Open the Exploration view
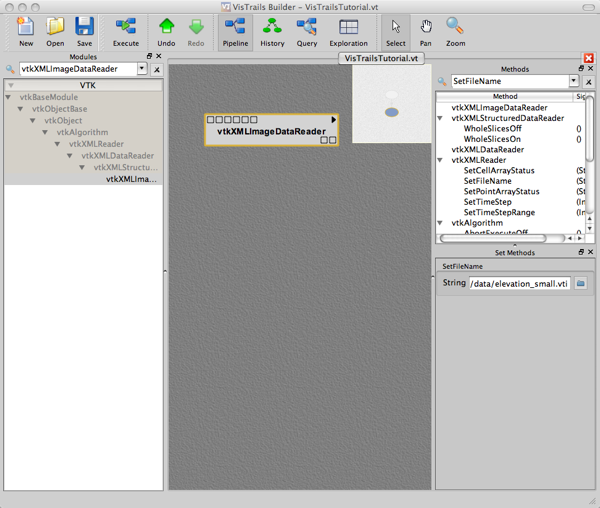 349,32
